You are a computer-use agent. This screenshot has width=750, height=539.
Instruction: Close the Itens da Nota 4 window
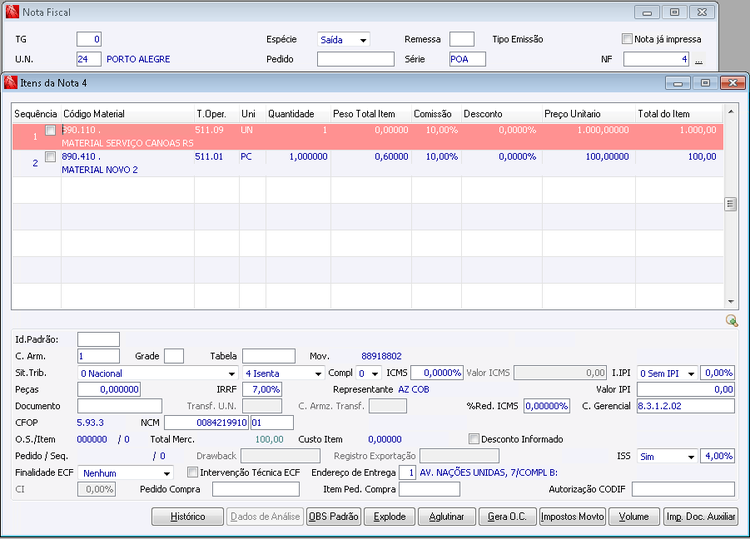coord(731,83)
